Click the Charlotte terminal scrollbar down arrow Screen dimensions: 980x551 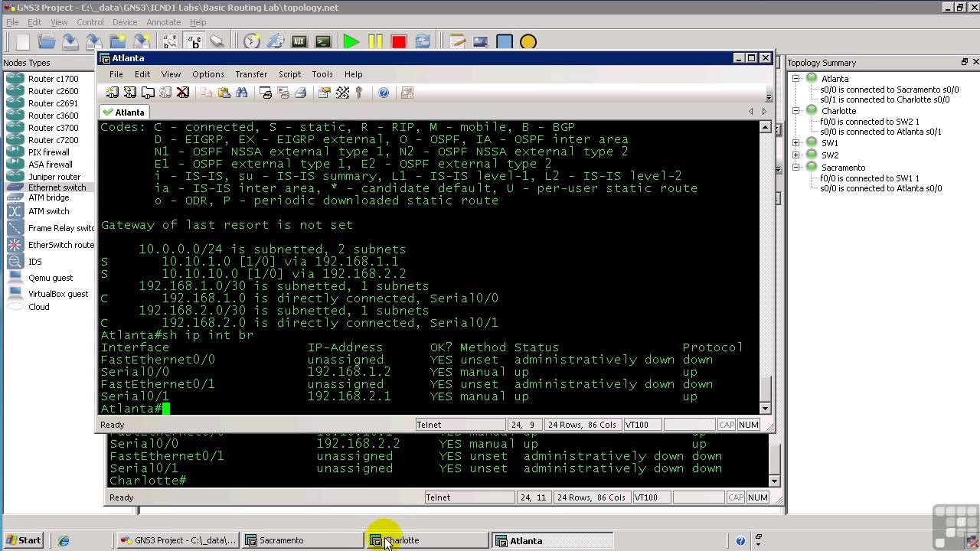click(774, 481)
